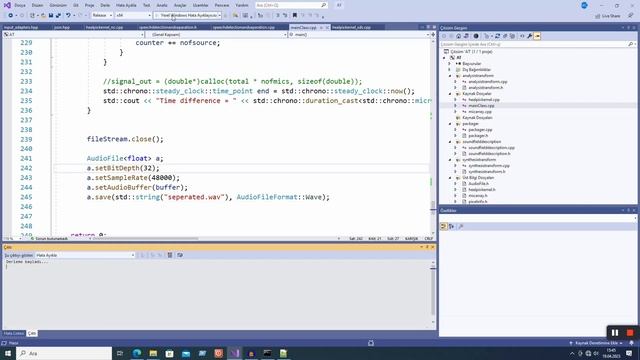Image resolution: width=640 pixels, height=360 pixels.
Task: Click the Save icon in toolbar
Action: coord(51,16)
